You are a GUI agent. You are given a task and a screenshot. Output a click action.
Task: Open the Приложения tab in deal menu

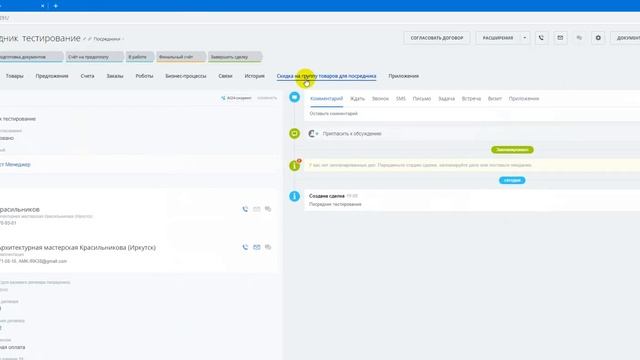(x=403, y=76)
